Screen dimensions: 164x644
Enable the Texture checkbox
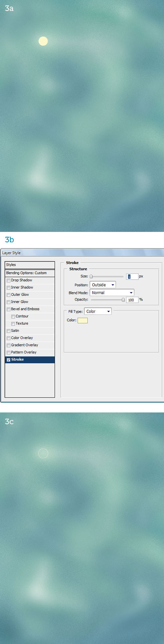pyautogui.click(x=13, y=324)
